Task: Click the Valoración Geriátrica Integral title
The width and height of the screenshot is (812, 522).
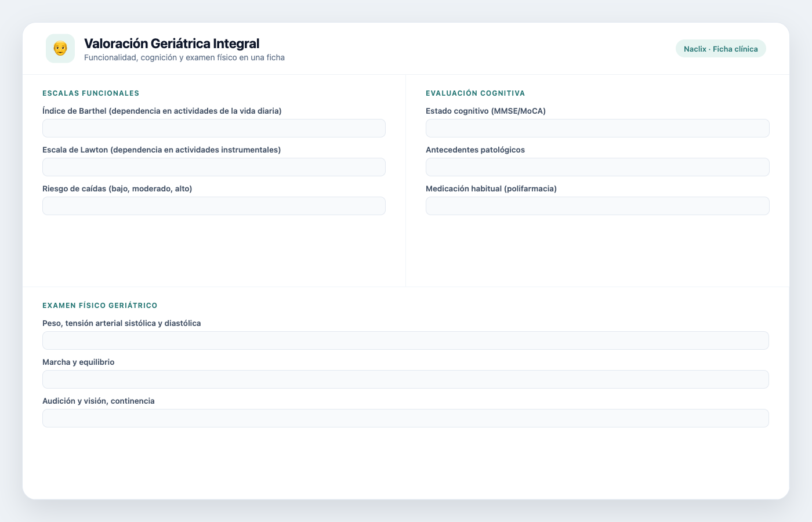Action: point(172,43)
